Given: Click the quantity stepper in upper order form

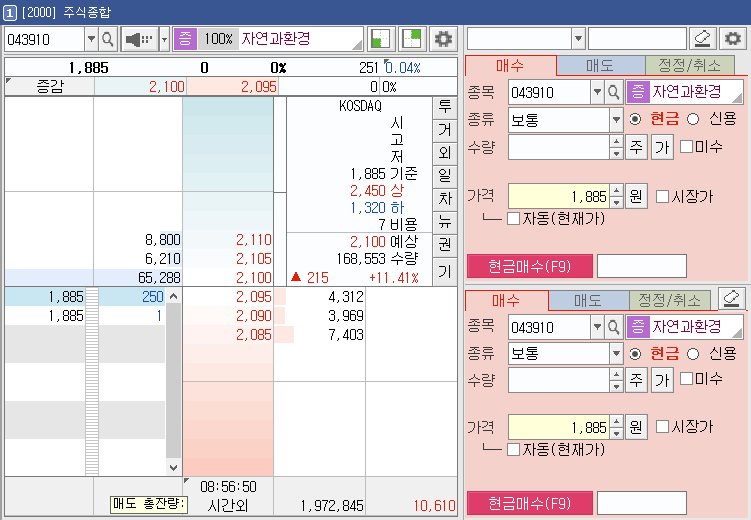Looking at the screenshot, I should (x=616, y=147).
